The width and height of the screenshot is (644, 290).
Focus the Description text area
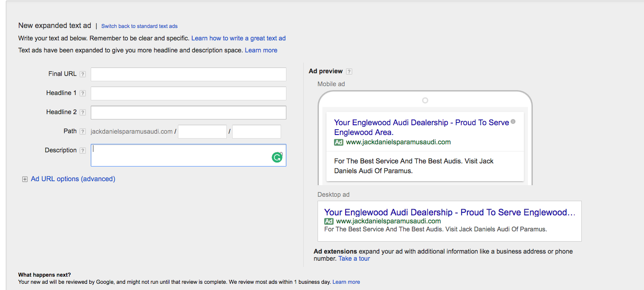click(189, 155)
